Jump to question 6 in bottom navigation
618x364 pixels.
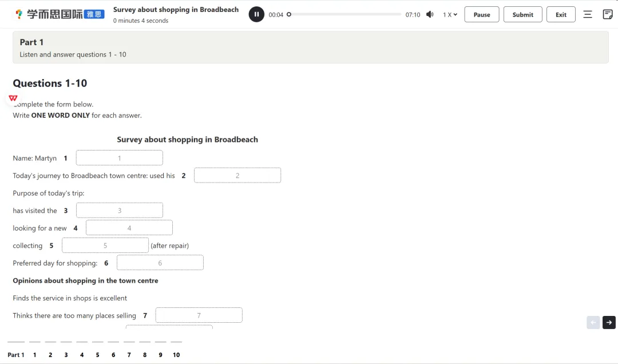click(x=113, y=355)
